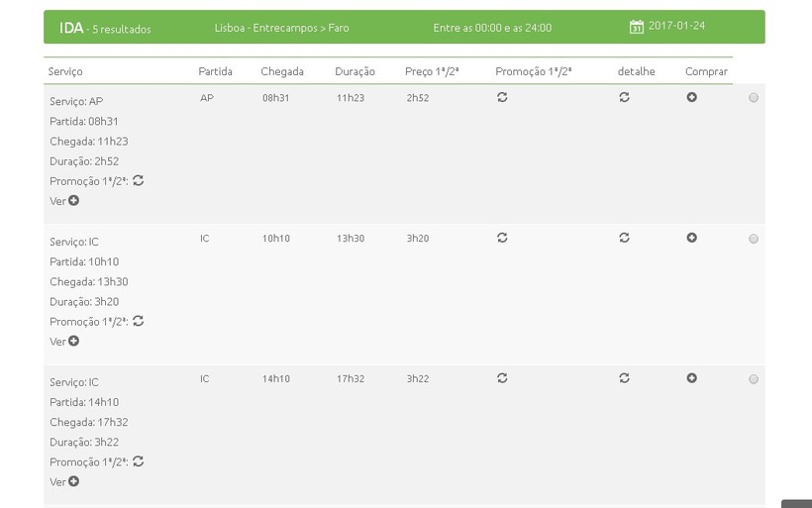Open the calendar icon next to 2017-01-24
This screenshot has height=508, width=812.
636,27
